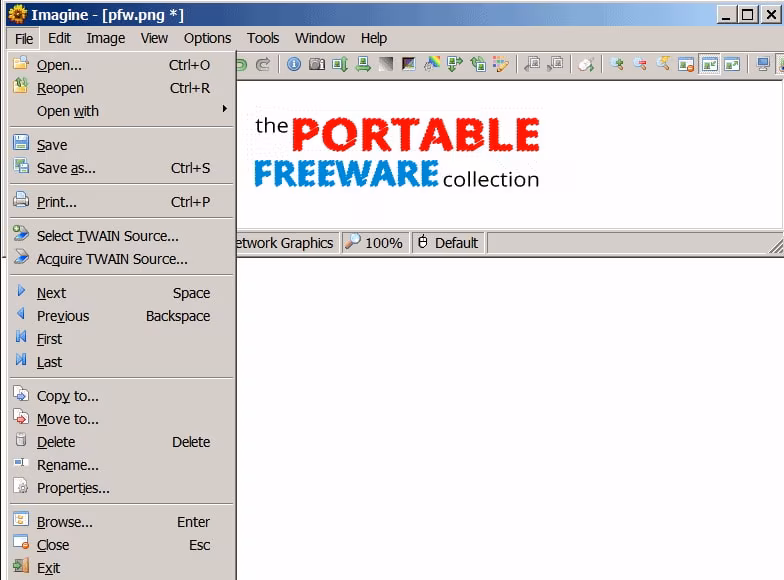Viewport: 784px width, 580px height.
Task: Open the Image menu
Action: [106, 38]
